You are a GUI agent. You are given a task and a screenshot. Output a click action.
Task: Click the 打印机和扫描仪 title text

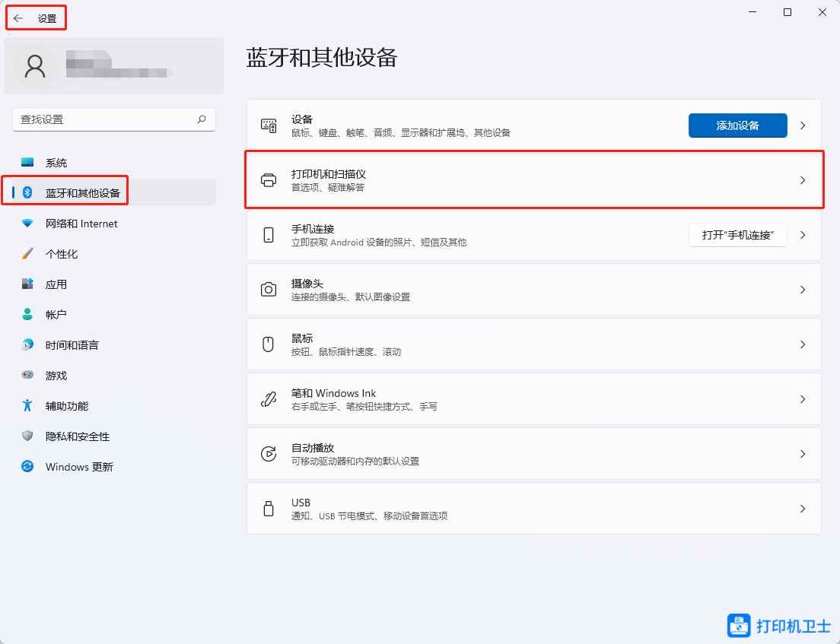tap(329, 174)
